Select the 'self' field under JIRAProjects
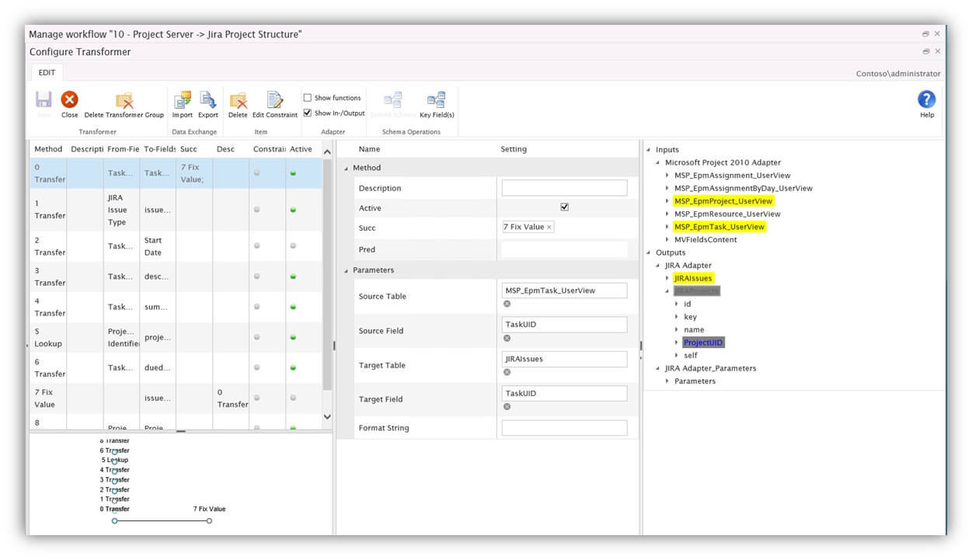 [691, 355]
